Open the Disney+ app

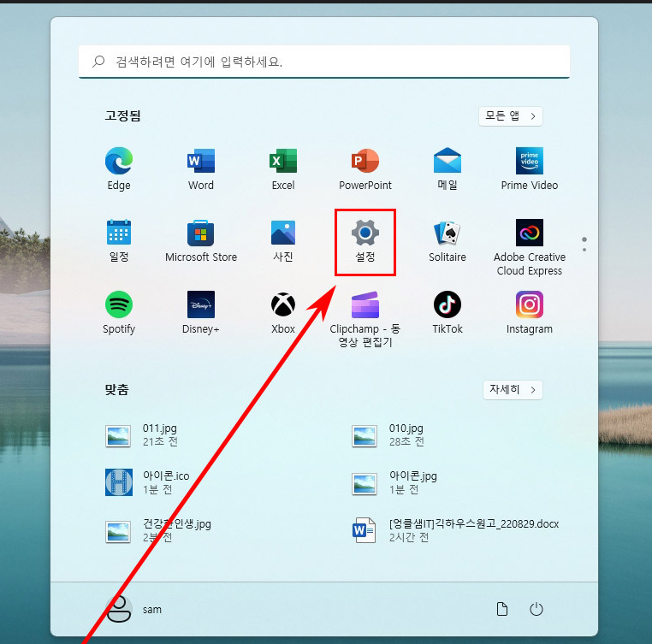pos(201,312)
